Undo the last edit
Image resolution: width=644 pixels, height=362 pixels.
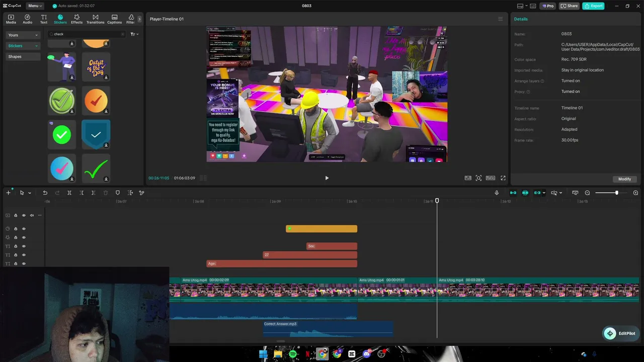click(45, 193)
